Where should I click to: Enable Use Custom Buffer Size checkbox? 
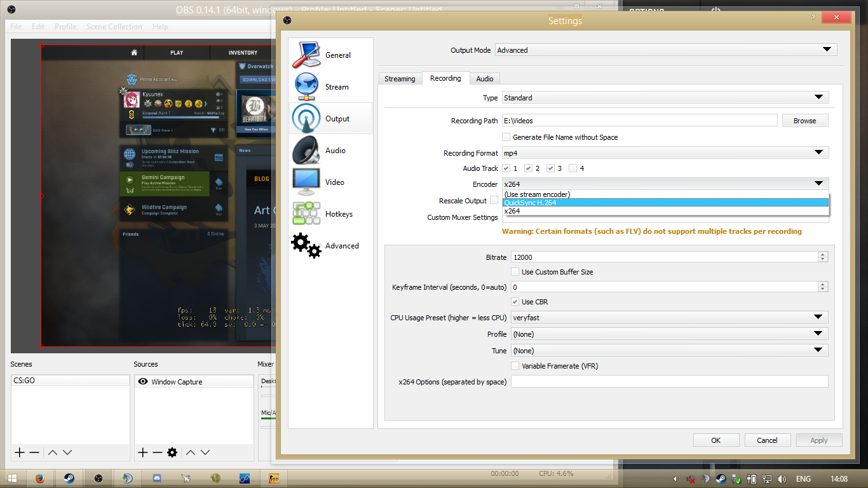[515, 272]
